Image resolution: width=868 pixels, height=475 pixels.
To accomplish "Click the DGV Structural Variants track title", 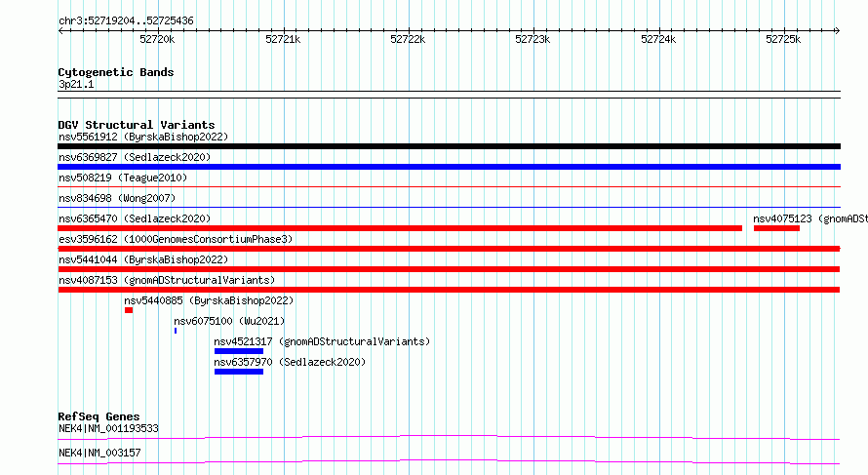I will coord(137,125).
